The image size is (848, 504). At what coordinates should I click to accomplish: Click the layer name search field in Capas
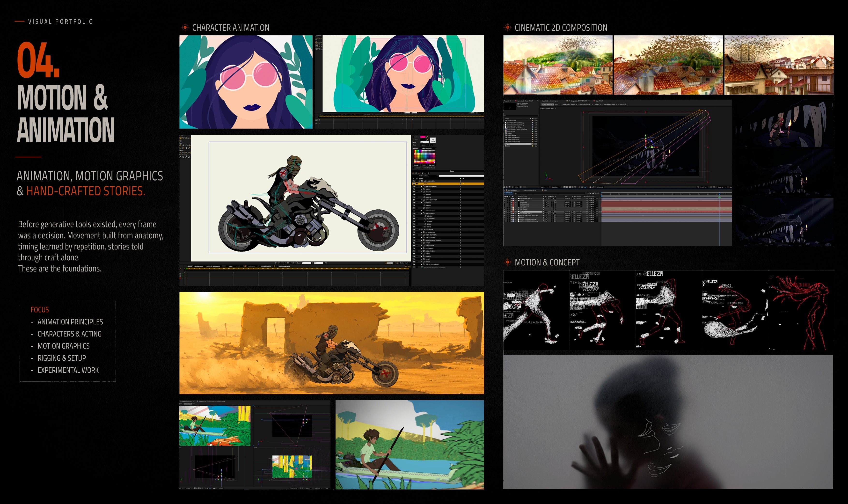pos(462,176)
